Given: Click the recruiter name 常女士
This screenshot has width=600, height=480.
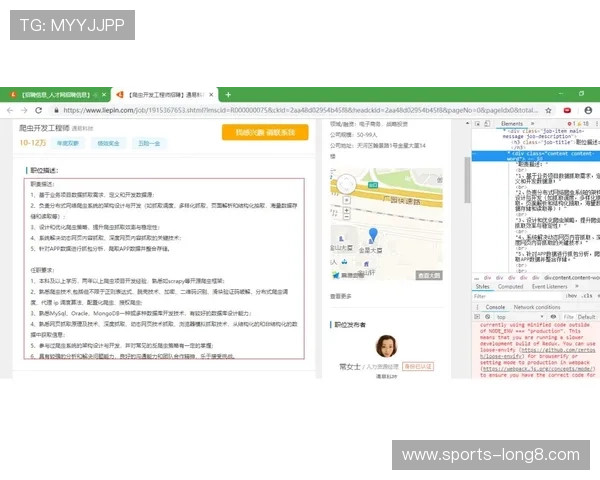Looking at the screenshot, I should tap(350, 367).
